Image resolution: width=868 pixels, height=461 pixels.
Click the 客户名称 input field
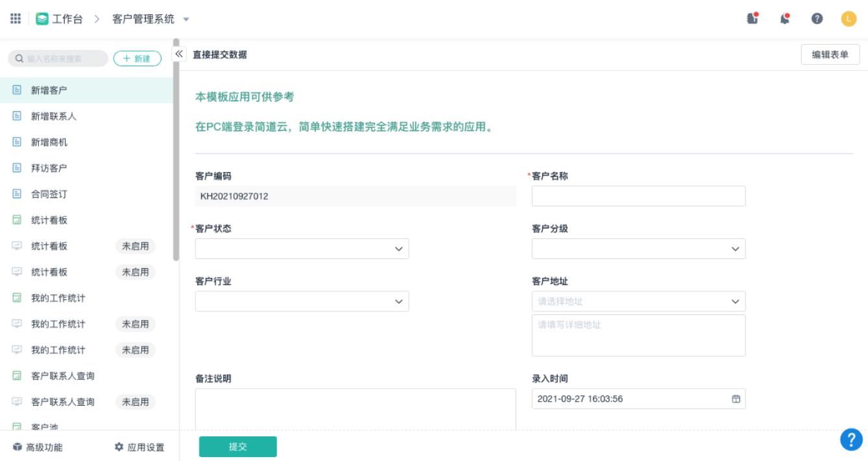coord(638,196)
